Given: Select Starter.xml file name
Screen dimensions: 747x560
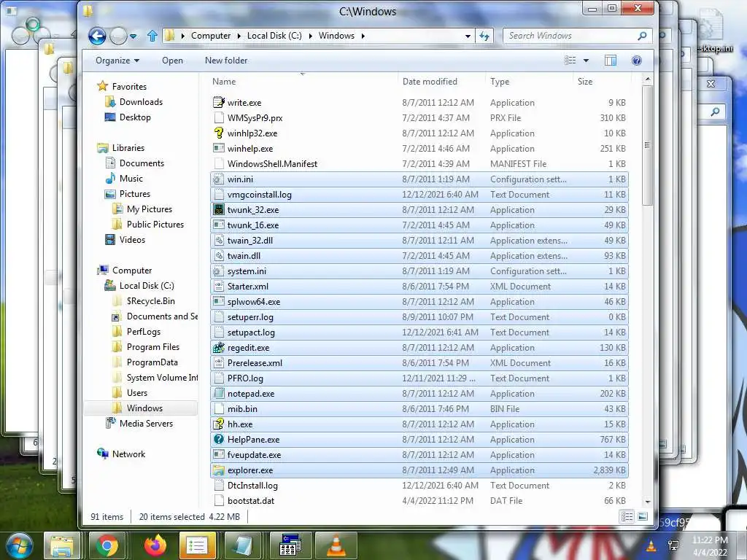Looking at the screenshot, I should pyautogui.click(x=248, y=286).
